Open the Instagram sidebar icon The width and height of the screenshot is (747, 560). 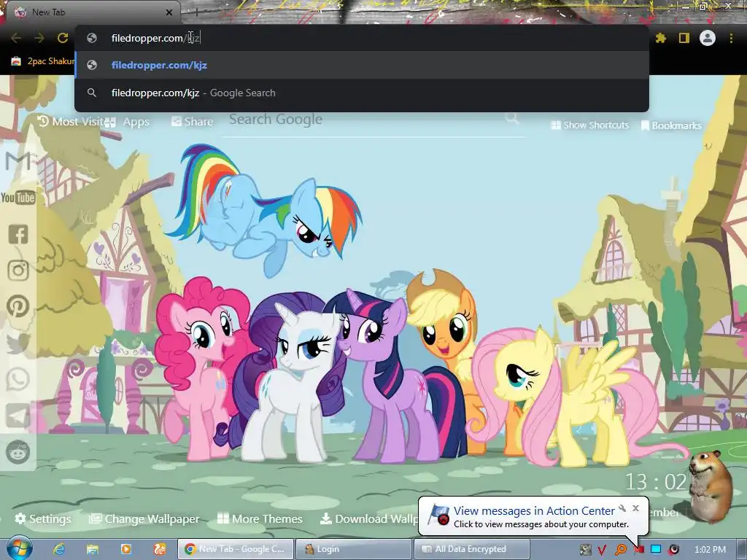(18, 271)
